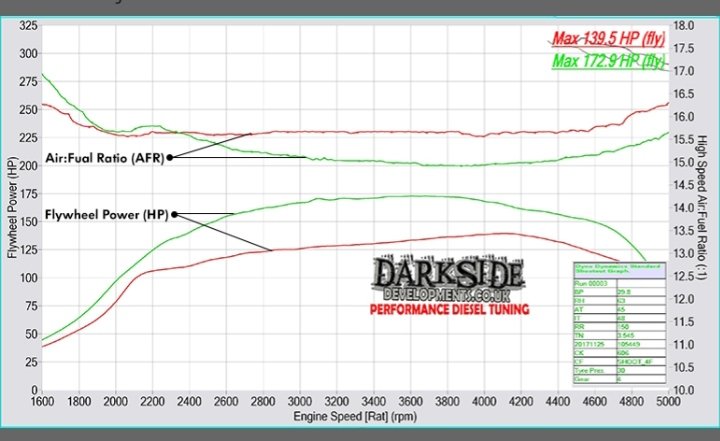Click the 3000 rpm tick label

[304, 401]
